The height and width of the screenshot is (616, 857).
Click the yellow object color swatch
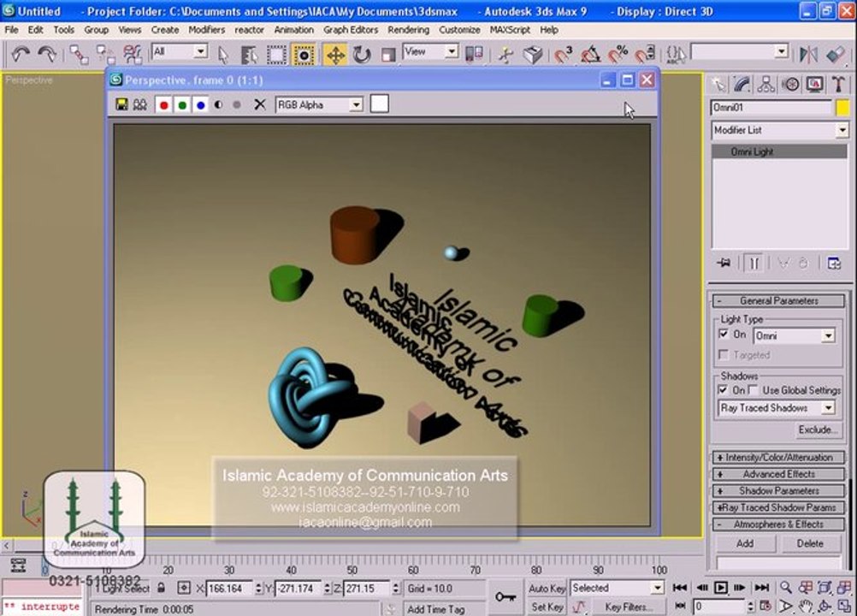point(842,108)
